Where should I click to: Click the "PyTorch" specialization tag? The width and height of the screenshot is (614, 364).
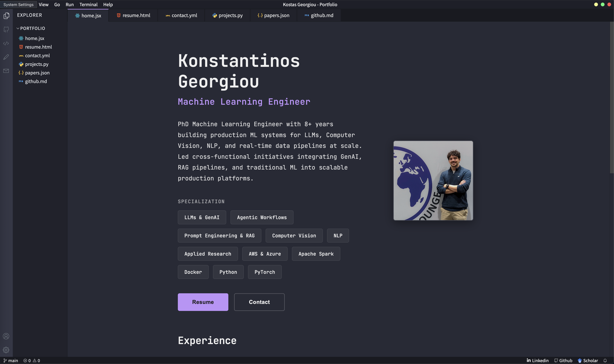(x=265, y=272)
